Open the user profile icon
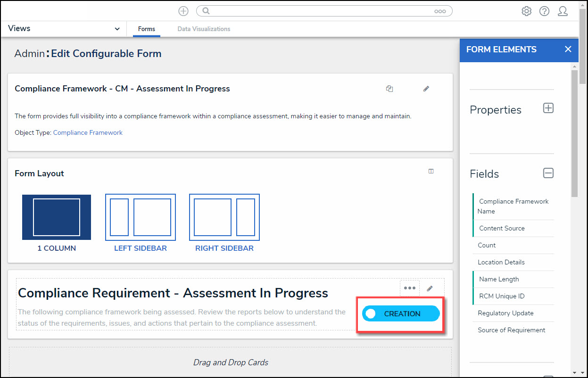This screenshot has height=378, width=588. point(563,11)
